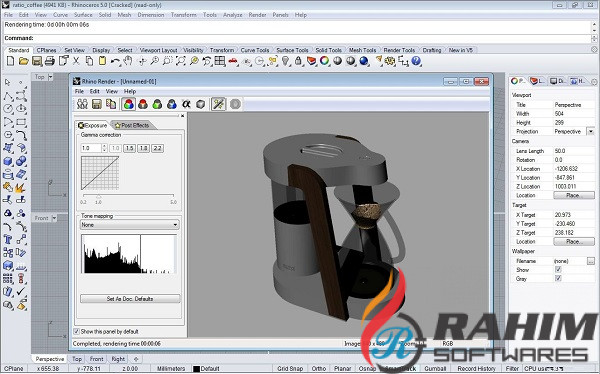Toggle Grid Snap in status bar
Screen dimensions: 600x374
point(290,368)
